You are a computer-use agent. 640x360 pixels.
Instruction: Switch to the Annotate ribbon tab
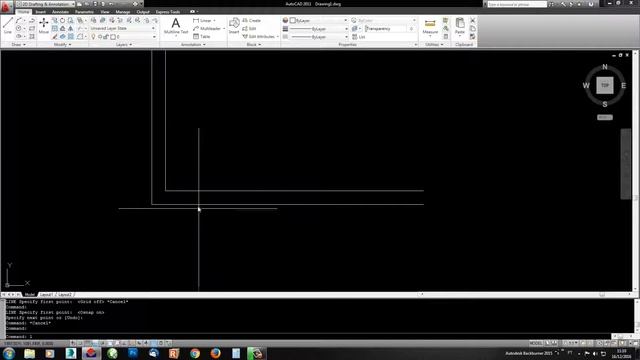point(60,12)
